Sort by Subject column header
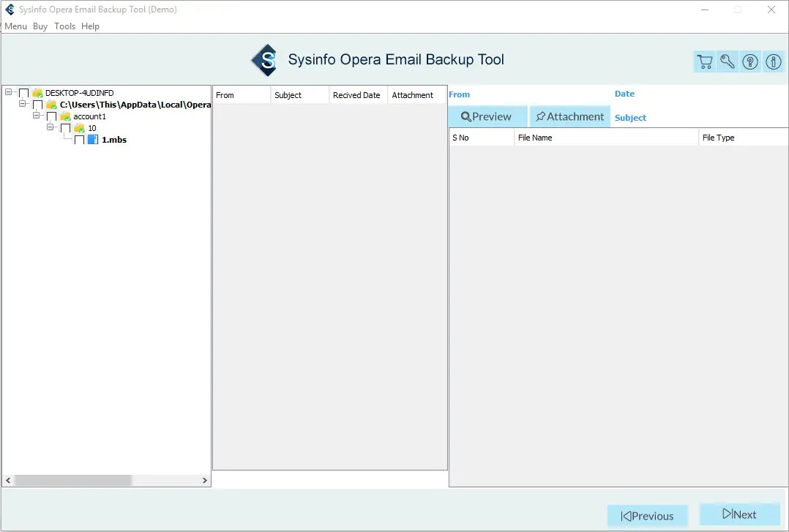 click(x=300, y=95)
